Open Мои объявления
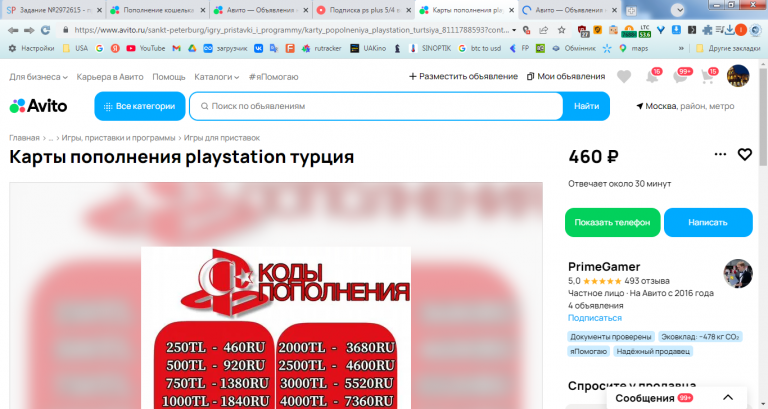 [x=566, y=76]
